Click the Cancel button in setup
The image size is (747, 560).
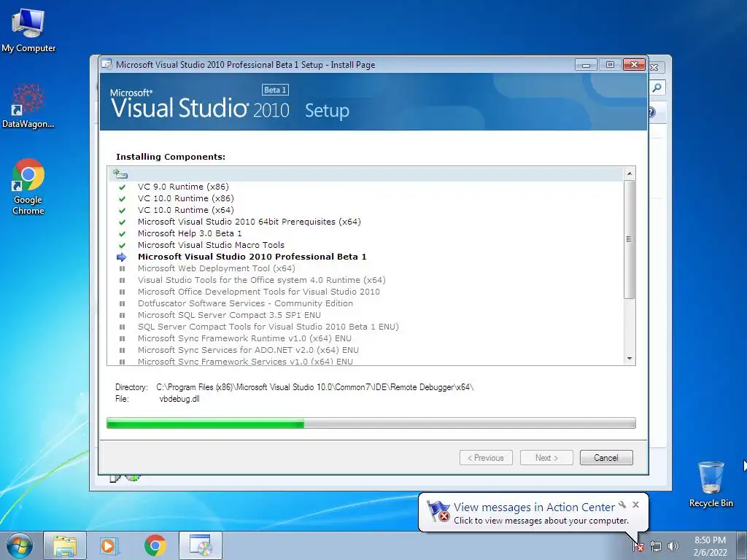click(x=606, y=458)
